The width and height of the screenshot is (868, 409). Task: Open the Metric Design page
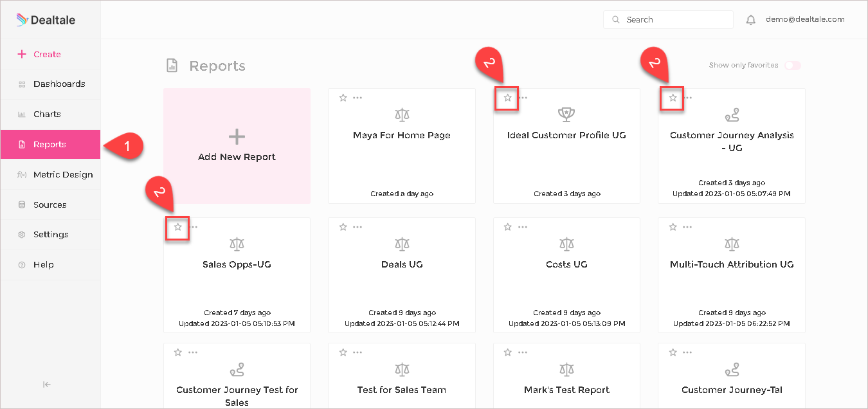(50, 175)
